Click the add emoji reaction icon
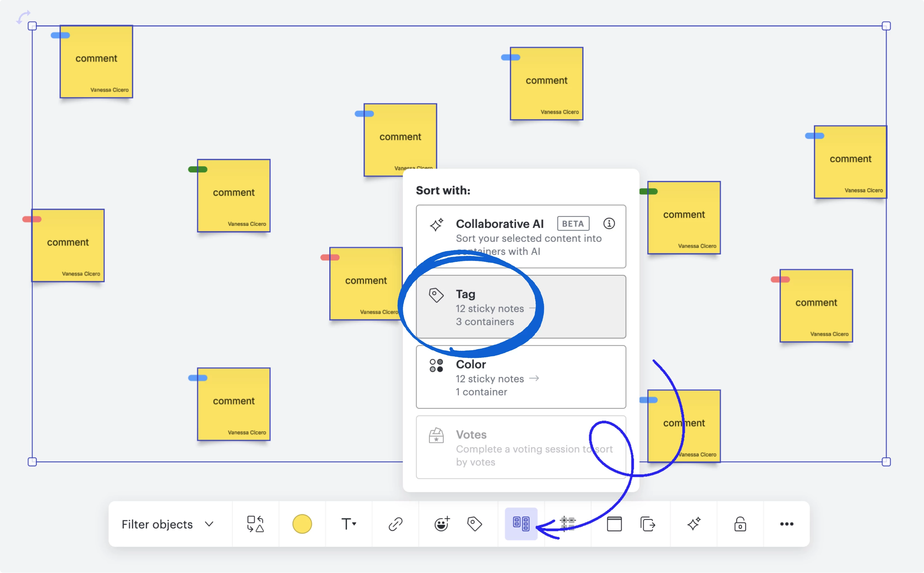 pos(442,524)
